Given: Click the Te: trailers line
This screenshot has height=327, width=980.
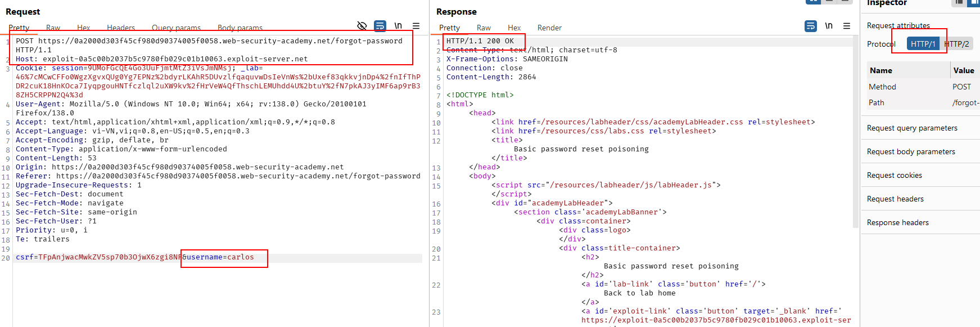Looking at the screenshot, I should 43,239.
